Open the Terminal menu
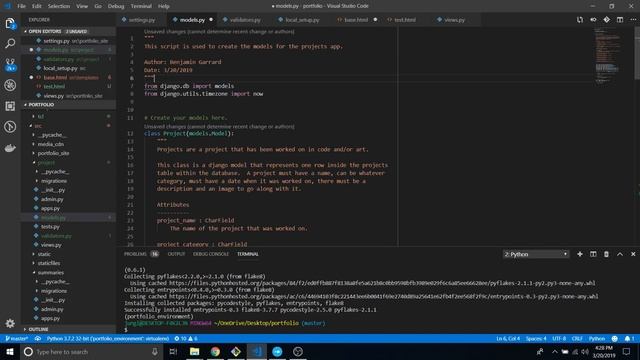The width and height of the screenshot is (640, 360). click(x=141, y=6)
